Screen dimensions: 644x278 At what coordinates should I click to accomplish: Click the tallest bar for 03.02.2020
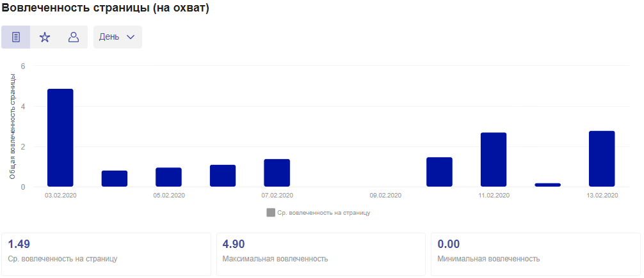pyautogui.click(x=60, y=138)
